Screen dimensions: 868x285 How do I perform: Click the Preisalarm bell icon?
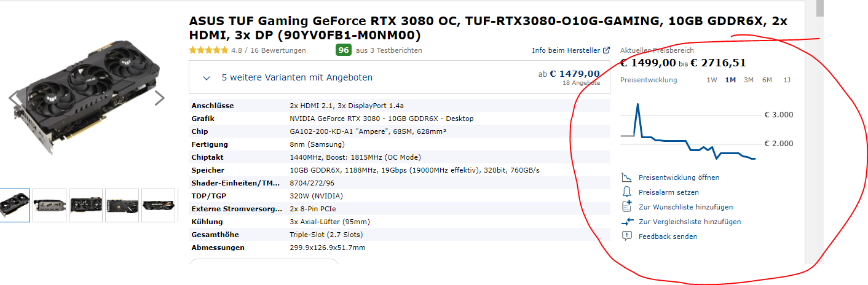tap(626, 192)
